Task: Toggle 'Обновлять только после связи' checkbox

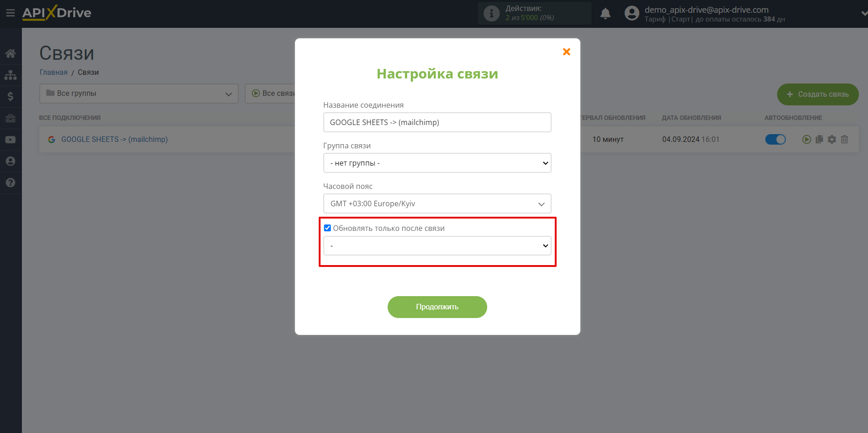Action: coord(327,228)
